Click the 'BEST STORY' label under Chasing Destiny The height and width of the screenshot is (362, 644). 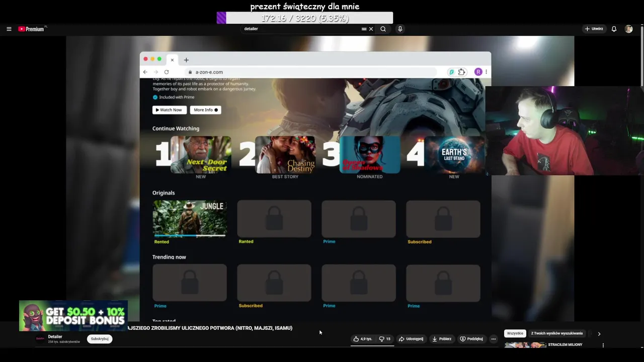pos(285,176)
